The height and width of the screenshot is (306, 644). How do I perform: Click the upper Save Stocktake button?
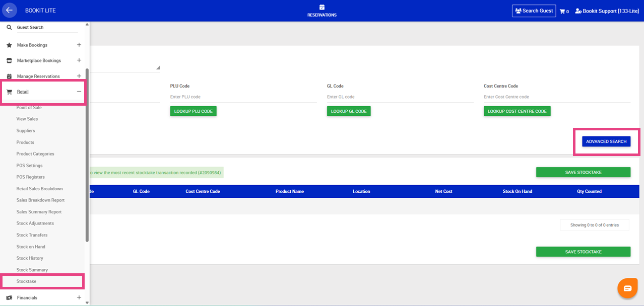coord(583,172)
